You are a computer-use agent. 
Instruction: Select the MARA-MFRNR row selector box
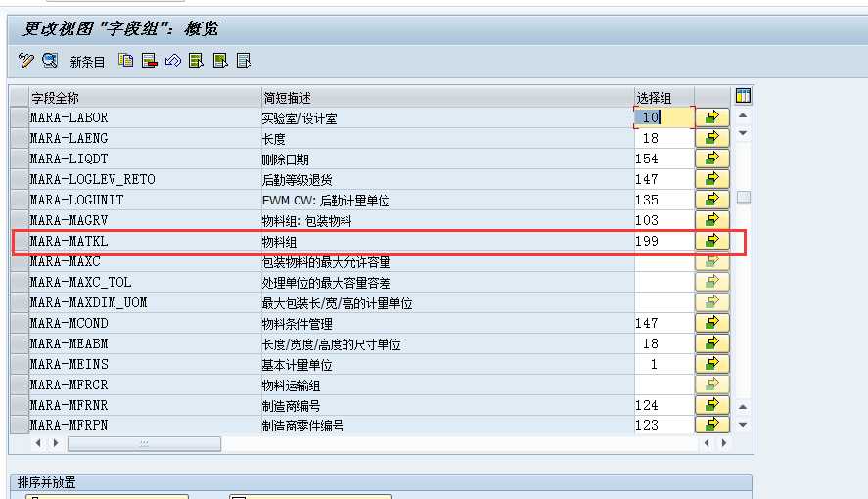(20, 405)
